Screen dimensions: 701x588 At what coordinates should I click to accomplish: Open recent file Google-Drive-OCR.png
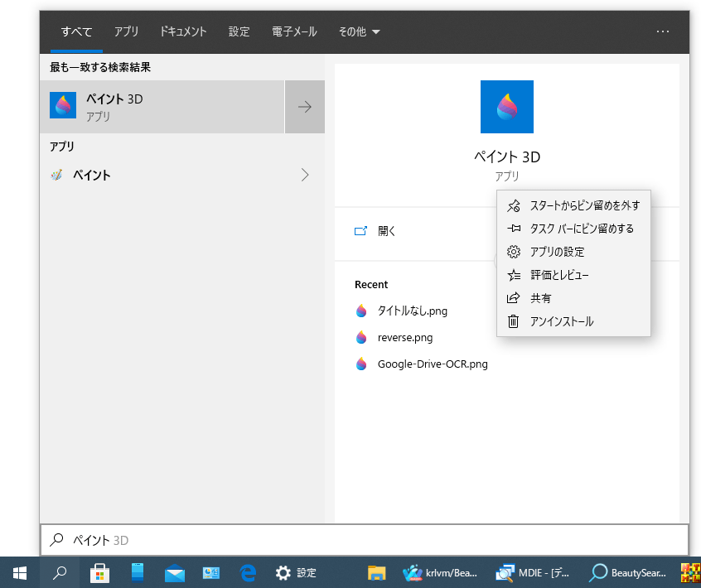(x=433, y=364)
